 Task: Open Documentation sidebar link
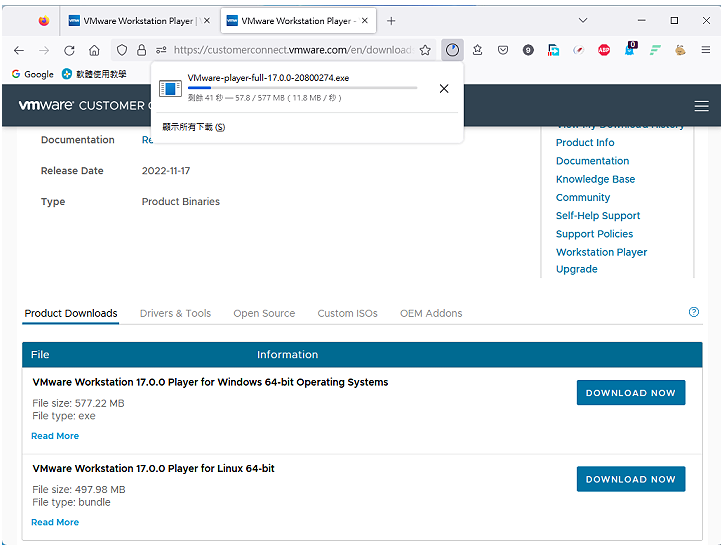point(592,161)
